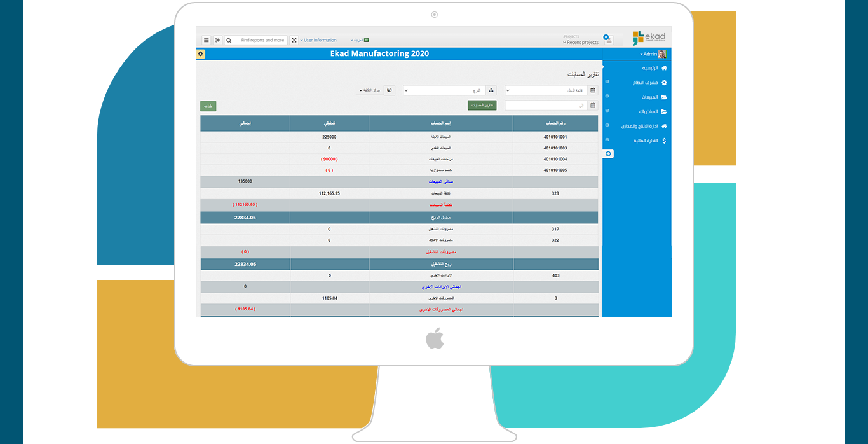
Task: Click the صافي المبيعات row label
Action: (x=441, y=182)
